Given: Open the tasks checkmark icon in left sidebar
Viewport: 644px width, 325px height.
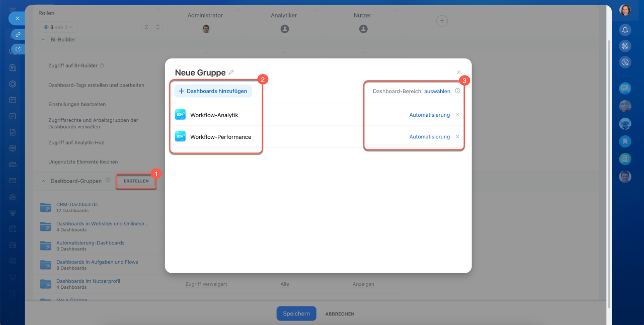Looking at the screenshot, I should tap(13, 116).
